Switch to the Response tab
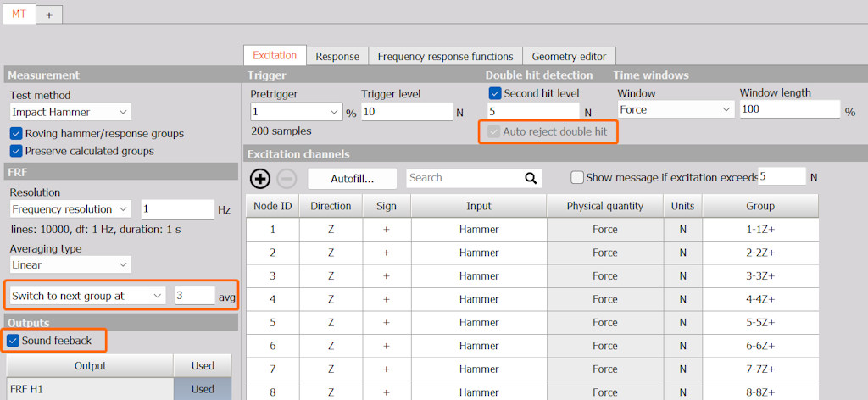This screenshot has width=868, height=400. click(x=337, y=57)
